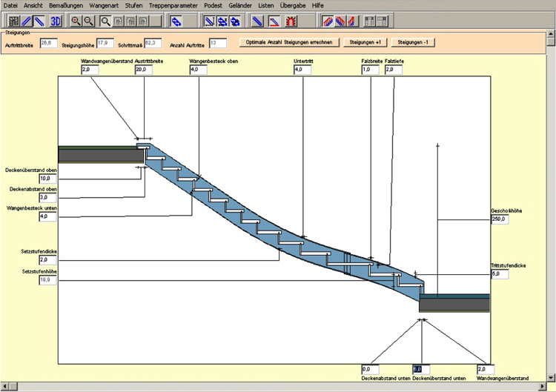
Task: Click the 3D view toolbar icon
Action: 55,20
